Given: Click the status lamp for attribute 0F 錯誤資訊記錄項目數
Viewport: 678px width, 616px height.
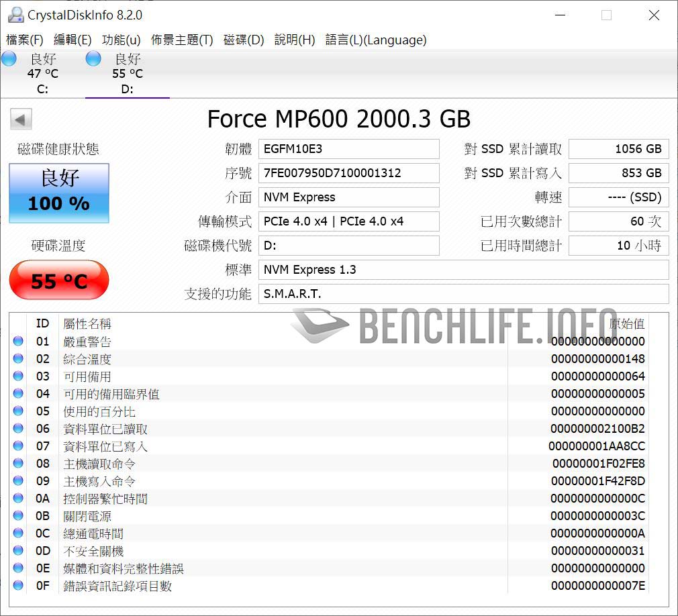Looking at the screenshot, I should click(x=17, y=586).
